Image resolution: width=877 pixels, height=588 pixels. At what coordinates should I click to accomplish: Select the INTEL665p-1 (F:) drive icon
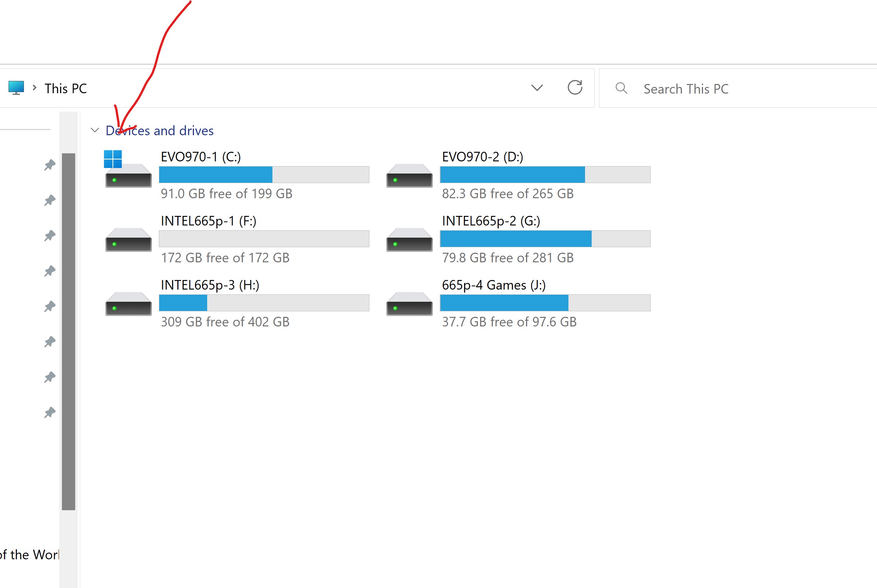[x=128, y=239]
